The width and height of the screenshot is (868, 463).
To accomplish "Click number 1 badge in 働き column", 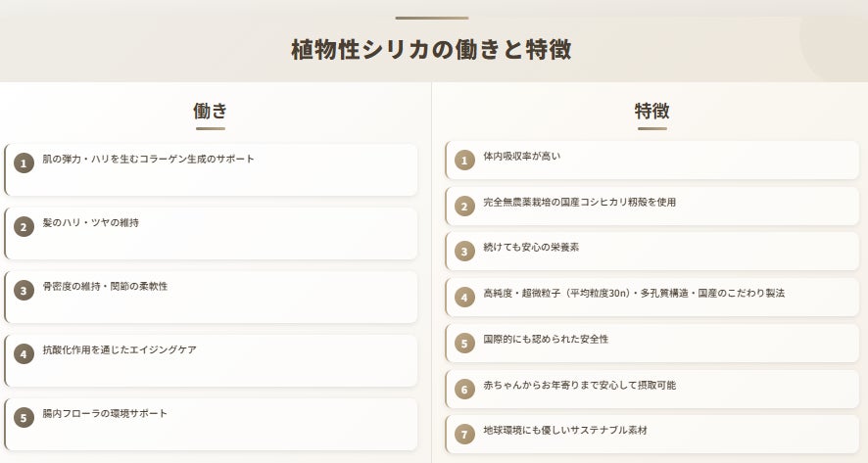I will coord(24,163).
